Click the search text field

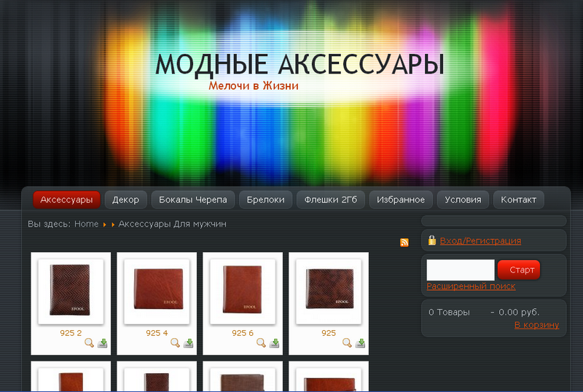461,270
